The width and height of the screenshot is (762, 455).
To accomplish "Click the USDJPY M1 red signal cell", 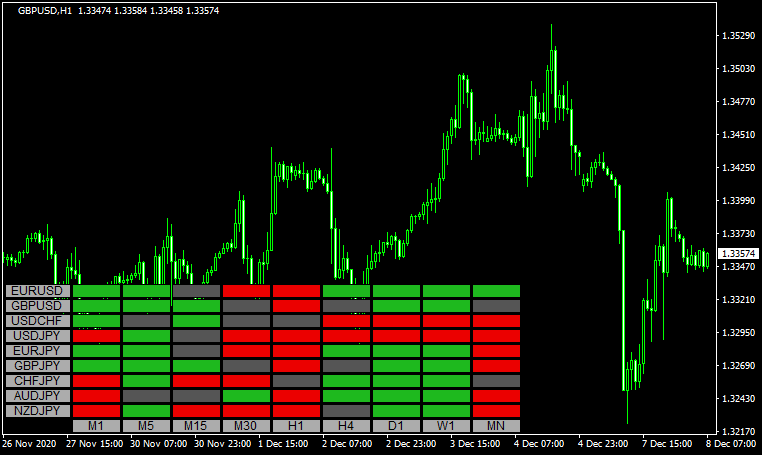I will pos(96,336).
